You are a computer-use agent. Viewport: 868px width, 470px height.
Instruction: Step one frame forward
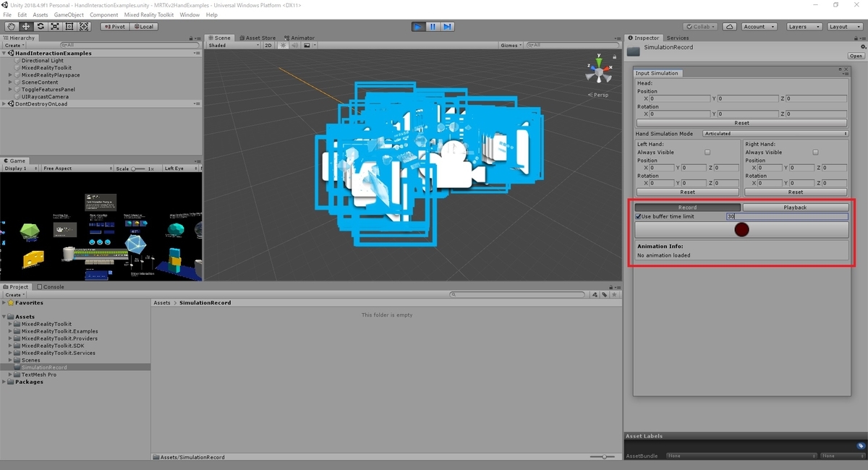click(448, 27)
